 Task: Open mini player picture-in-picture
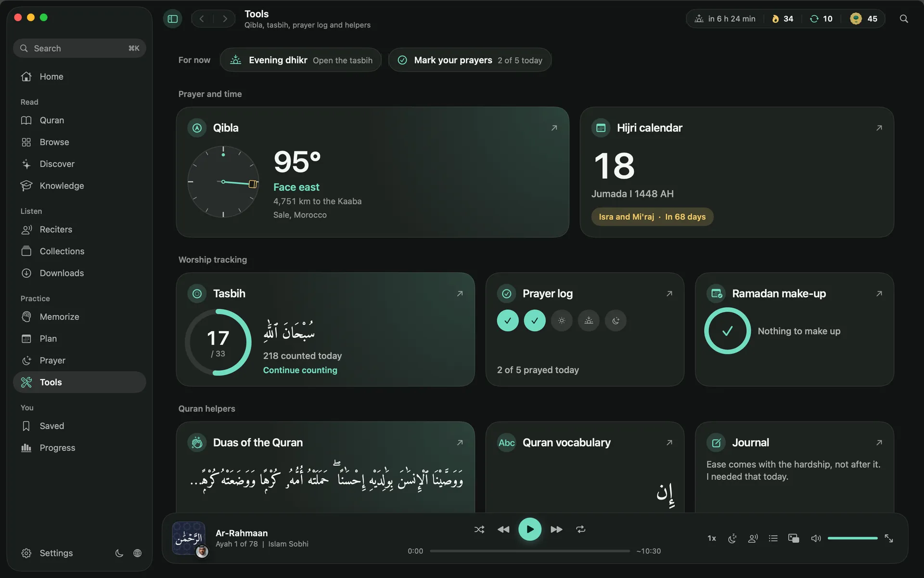click(794, 538)
